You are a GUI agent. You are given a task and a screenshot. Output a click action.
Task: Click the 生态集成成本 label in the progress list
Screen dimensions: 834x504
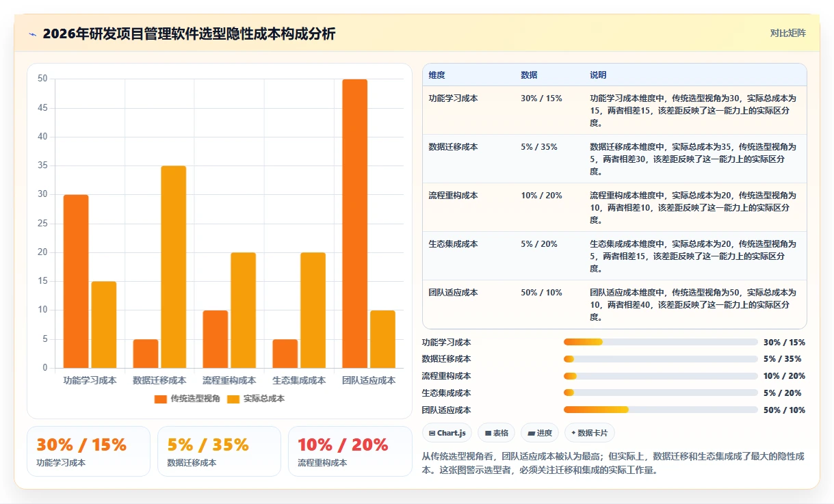447,393
